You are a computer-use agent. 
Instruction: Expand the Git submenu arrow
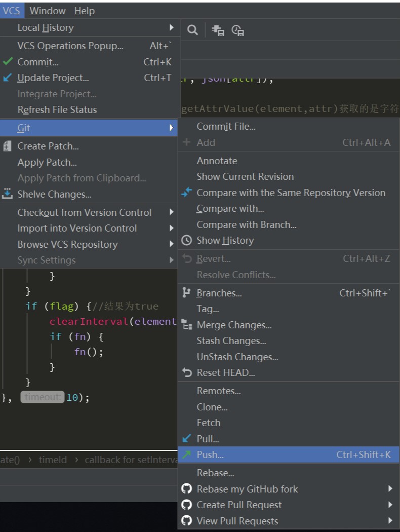[x=172, y=128]
